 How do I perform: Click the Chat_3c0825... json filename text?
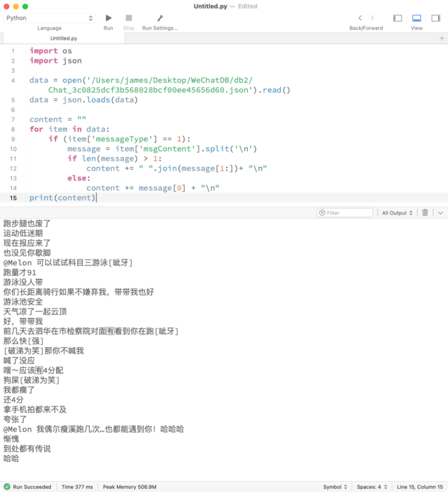click(x=150, y=90)
